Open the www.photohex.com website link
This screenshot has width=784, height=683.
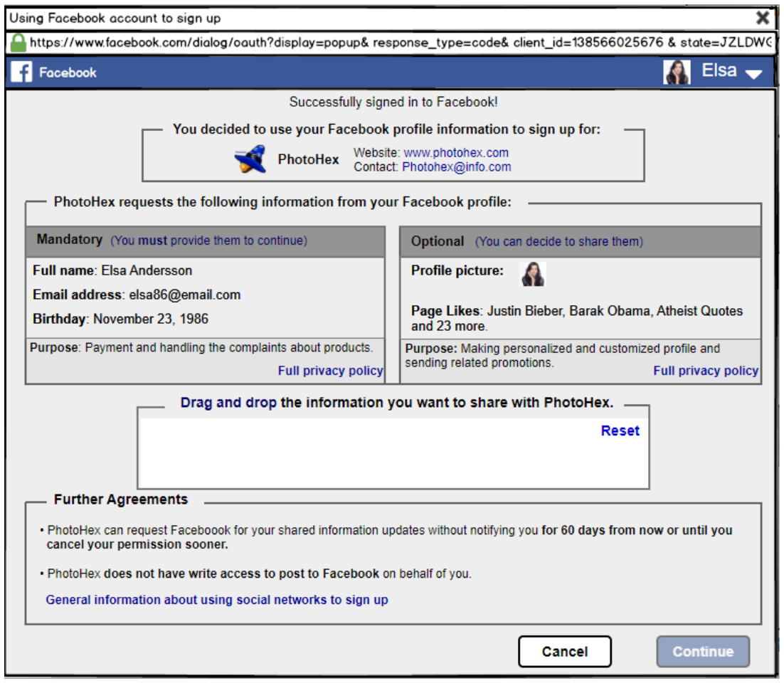tap(455, 152)
